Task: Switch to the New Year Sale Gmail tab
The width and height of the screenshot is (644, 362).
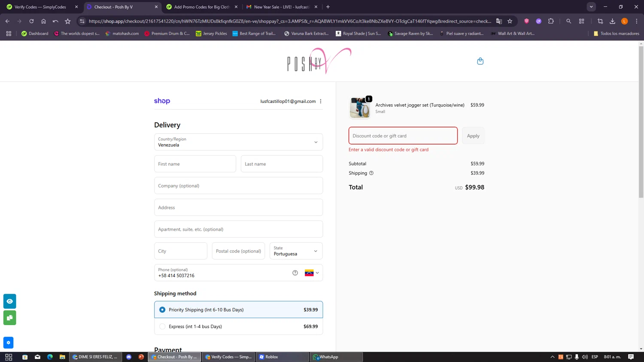Action: (x=281, y=7)
